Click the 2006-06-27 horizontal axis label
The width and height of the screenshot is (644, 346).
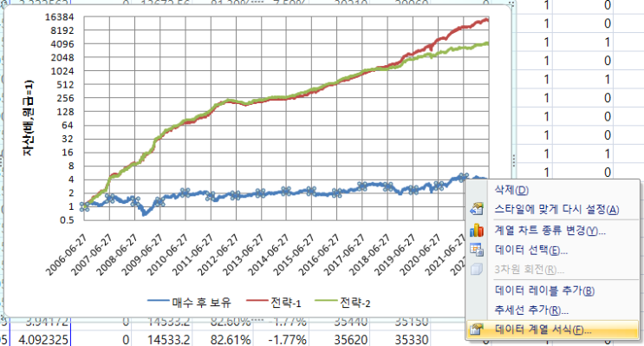[x=66, y=256]
